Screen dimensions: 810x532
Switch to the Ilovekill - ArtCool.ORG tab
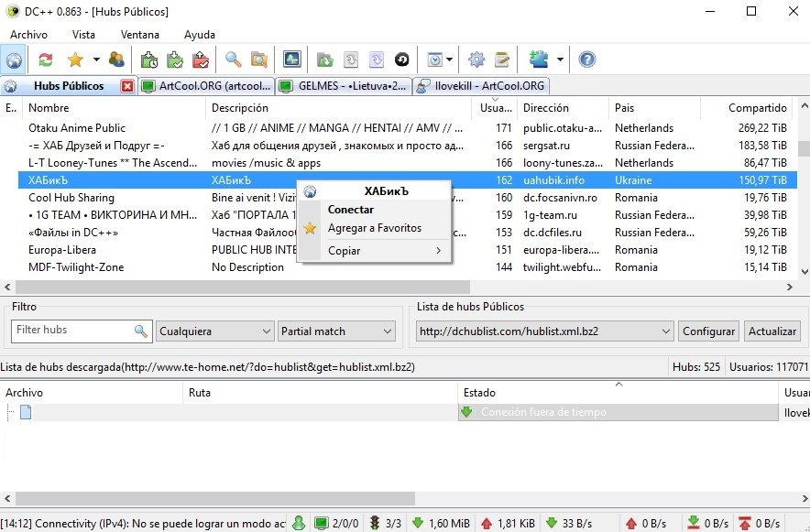tap(481, 86)
